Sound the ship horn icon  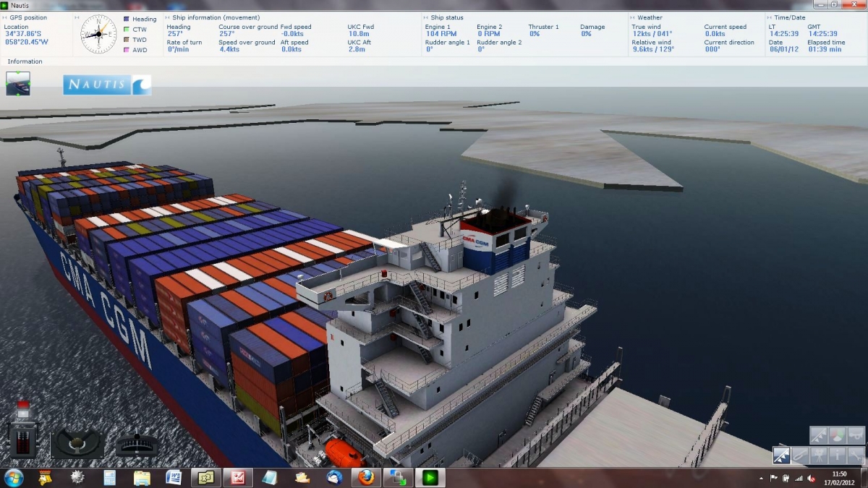[x=856, y=435]
